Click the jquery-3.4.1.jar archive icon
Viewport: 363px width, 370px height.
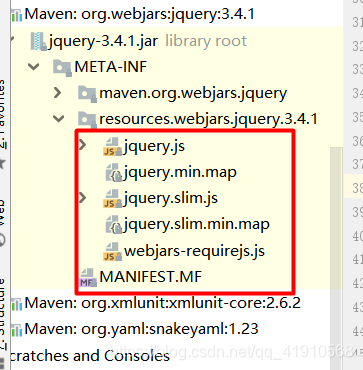click(39, 41)
